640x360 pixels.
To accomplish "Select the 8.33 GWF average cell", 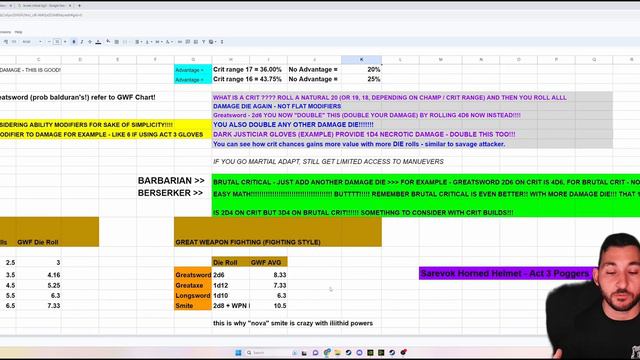I will tap(268, 275).
